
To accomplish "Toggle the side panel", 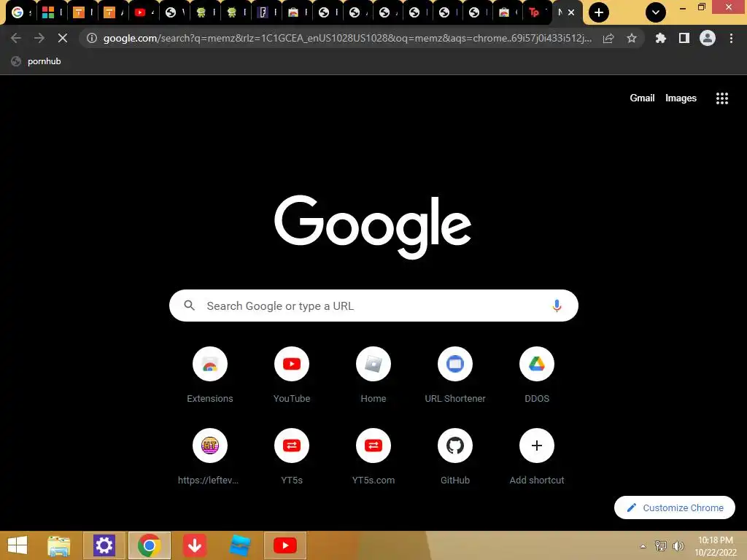I will pyautogui.click(x=684, y=38).
